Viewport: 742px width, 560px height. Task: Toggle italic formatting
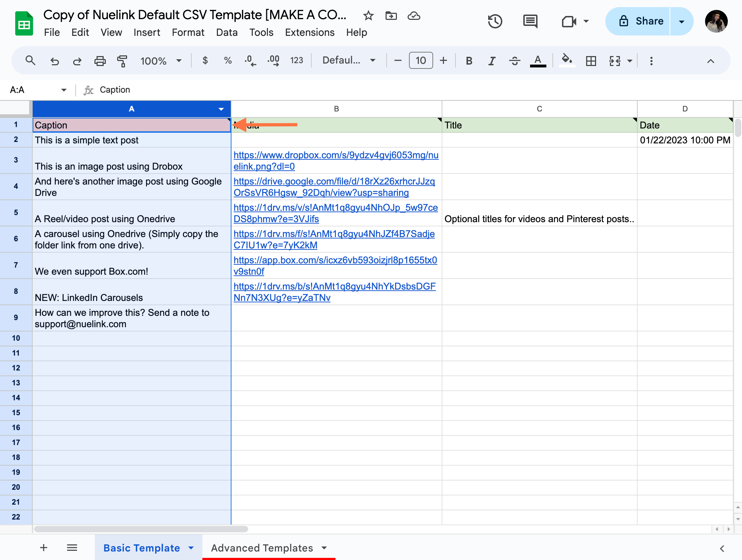point(492,61)
